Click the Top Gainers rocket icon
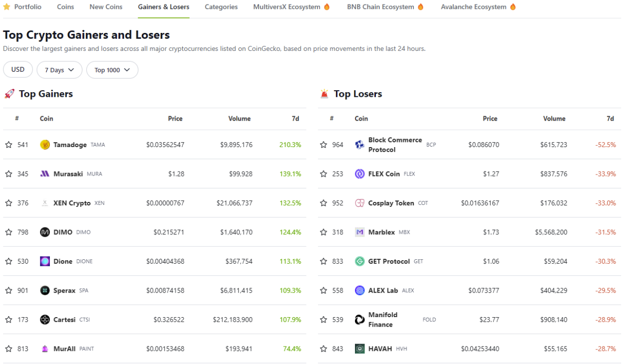The width and height of the screenshot is (625, 364). [9, 94]
